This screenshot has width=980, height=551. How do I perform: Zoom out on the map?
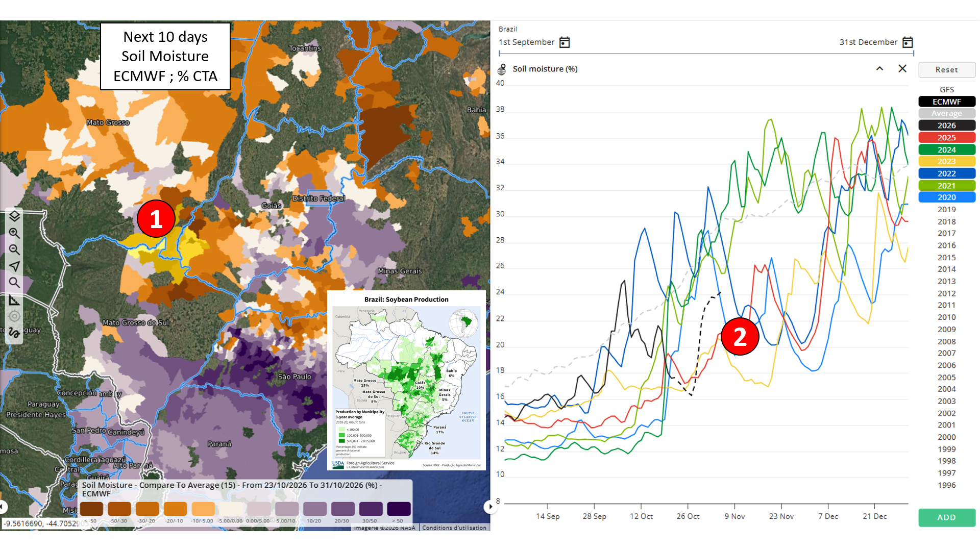pyautogui.click(x=14, y=249)
